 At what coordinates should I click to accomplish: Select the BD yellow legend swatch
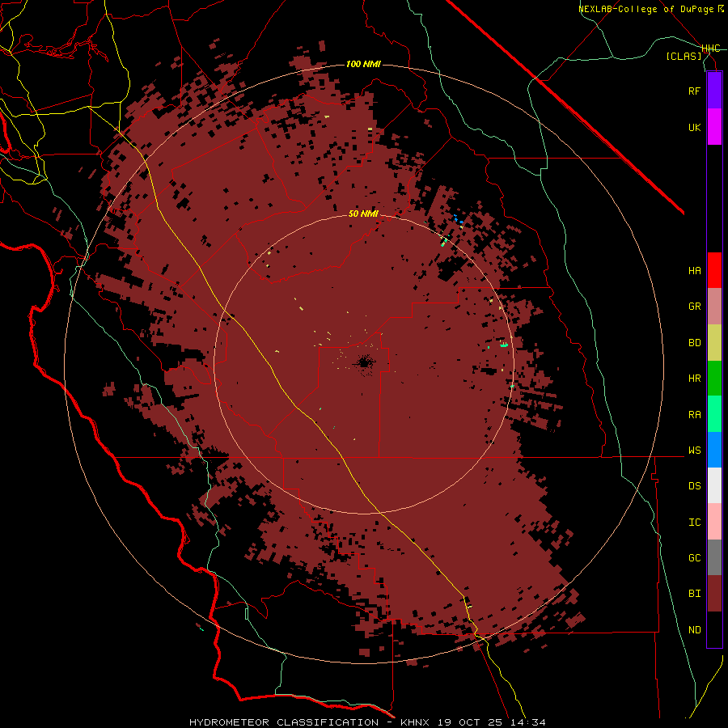tap(714, 343)
